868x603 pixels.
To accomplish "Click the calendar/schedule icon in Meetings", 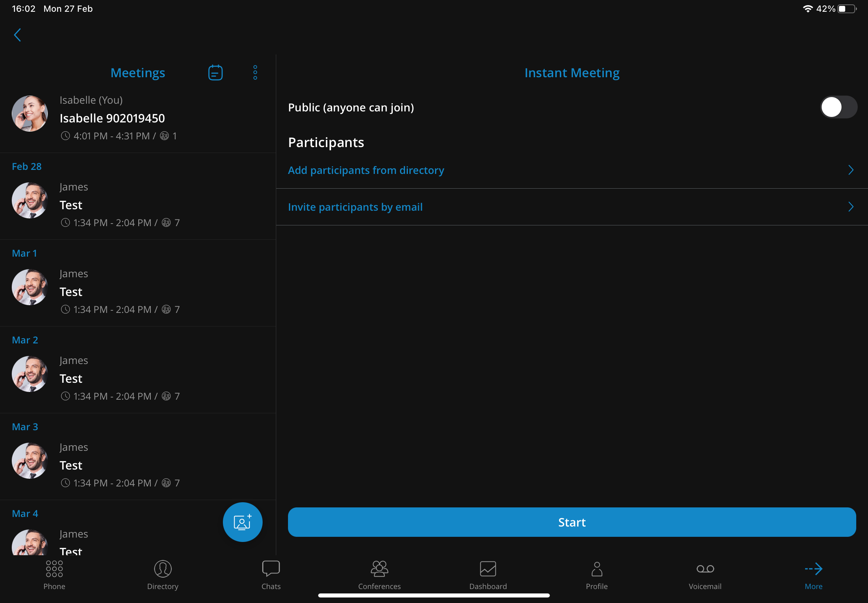I will [215, 72].
